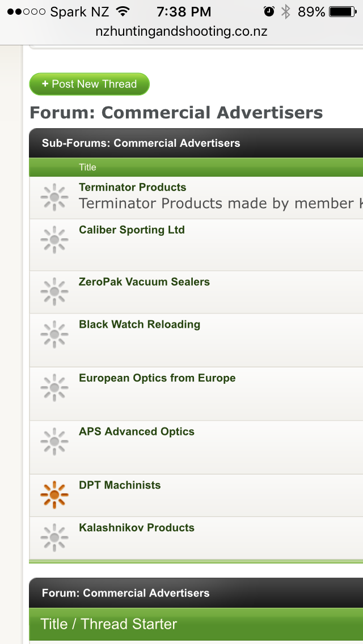Click the APS Advanced Optics status icon
The image size is (363, 644).
(54, 442)
